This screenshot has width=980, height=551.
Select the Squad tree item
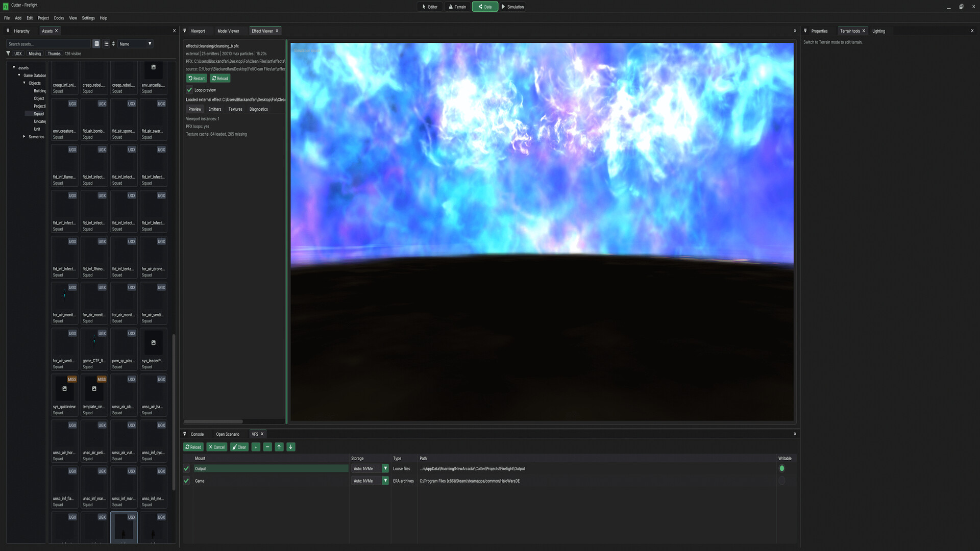click(39, 114)
